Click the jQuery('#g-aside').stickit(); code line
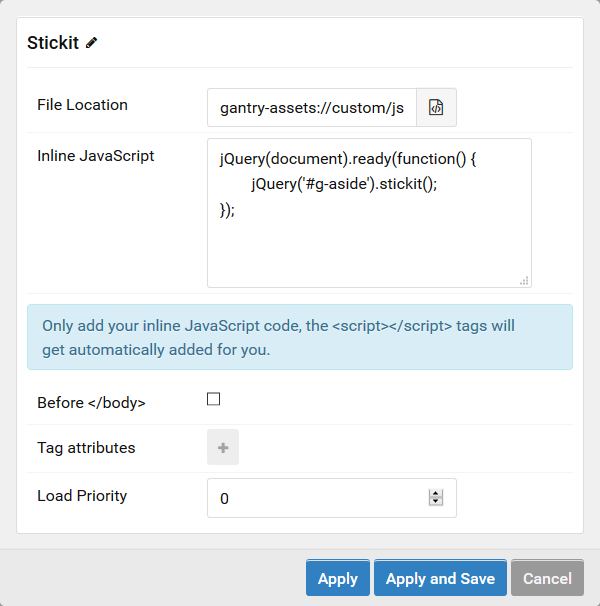The width and height of the screenshot is (600, 606). tap(344, 184)
